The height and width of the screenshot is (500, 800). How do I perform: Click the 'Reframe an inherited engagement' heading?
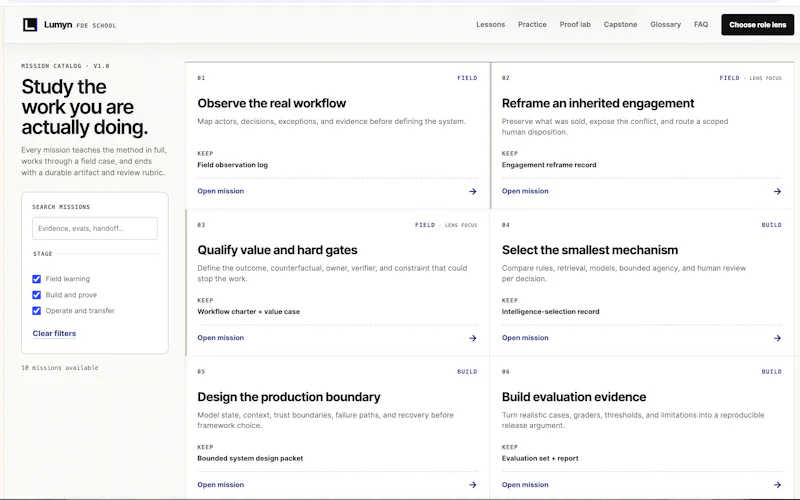coord(598,103)
